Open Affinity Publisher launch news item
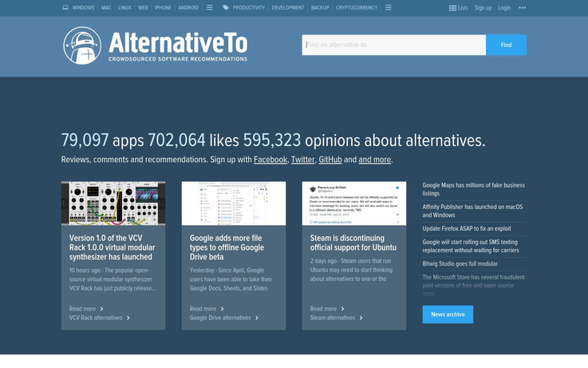Image resolution: width=588 pixels, height=368 pixels. coord(472,211)
